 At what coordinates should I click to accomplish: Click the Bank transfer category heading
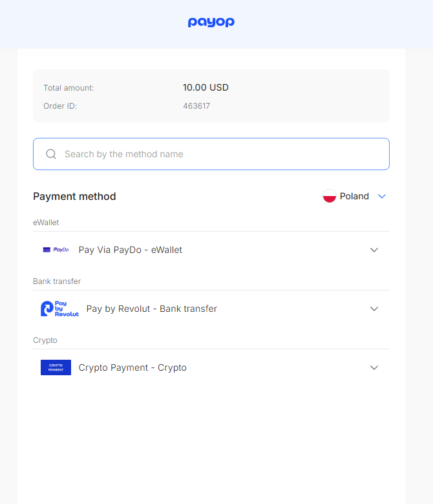[x=57, y=281]
